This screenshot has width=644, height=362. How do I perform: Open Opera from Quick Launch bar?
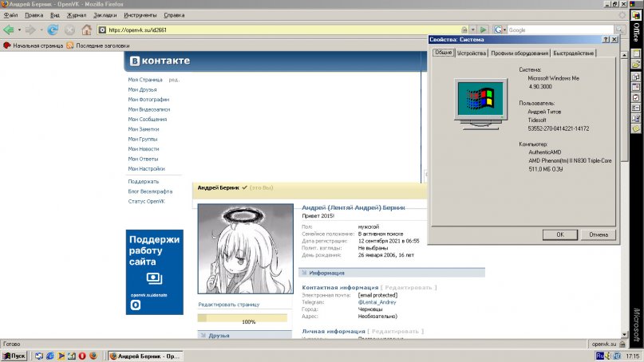[x=81, y=356]
